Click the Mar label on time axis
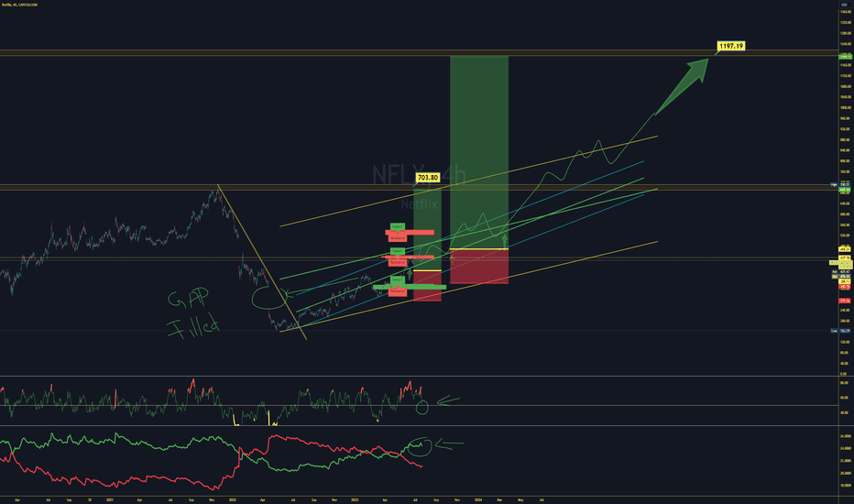The image size is (854, 504). (x=499, y=499)
